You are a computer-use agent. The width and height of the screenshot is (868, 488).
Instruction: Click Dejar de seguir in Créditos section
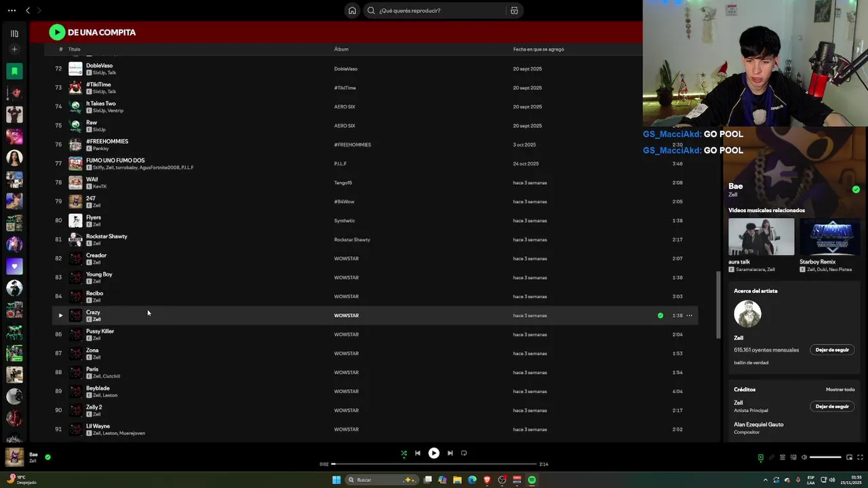coord(832,406)
